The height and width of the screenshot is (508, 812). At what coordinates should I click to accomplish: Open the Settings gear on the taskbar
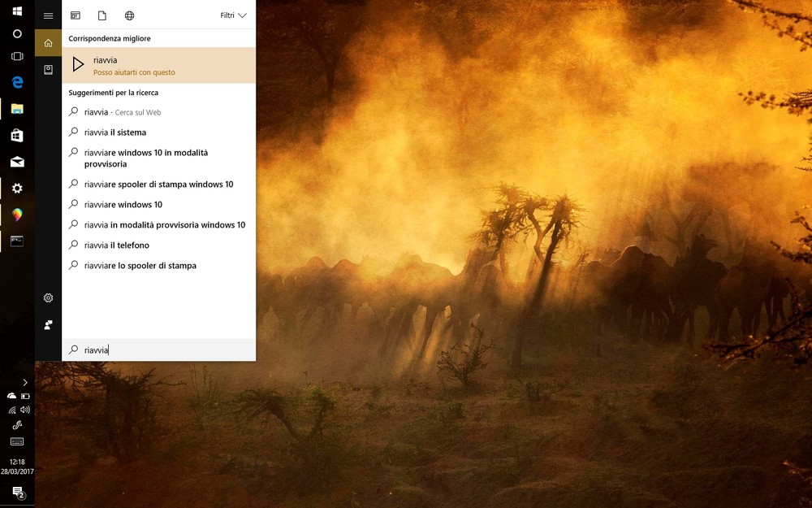[17, 189]
